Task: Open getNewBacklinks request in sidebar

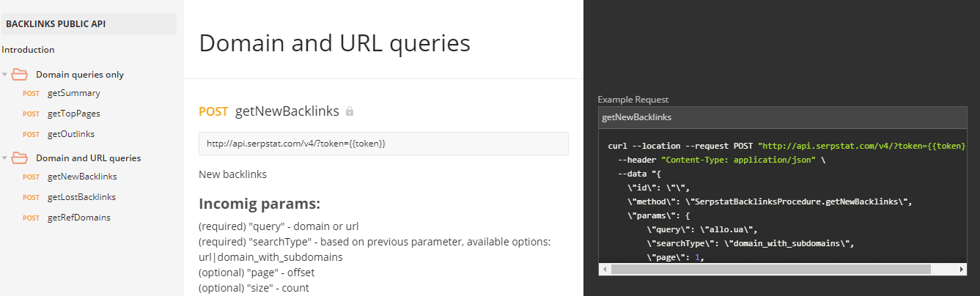Action: [x=82, y=177]
